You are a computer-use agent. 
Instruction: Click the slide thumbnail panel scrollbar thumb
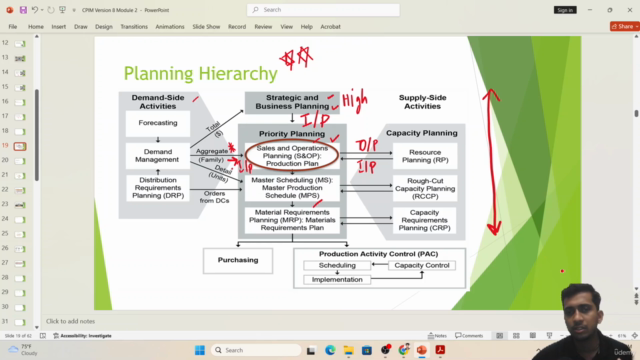pos(37,135)
